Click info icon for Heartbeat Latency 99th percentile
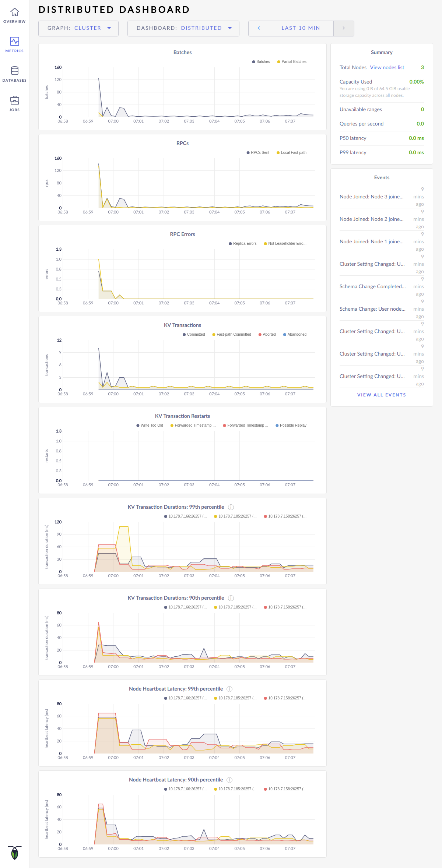Image resolution: width=442 pixels, height=868 pixels. click(229, 689)
